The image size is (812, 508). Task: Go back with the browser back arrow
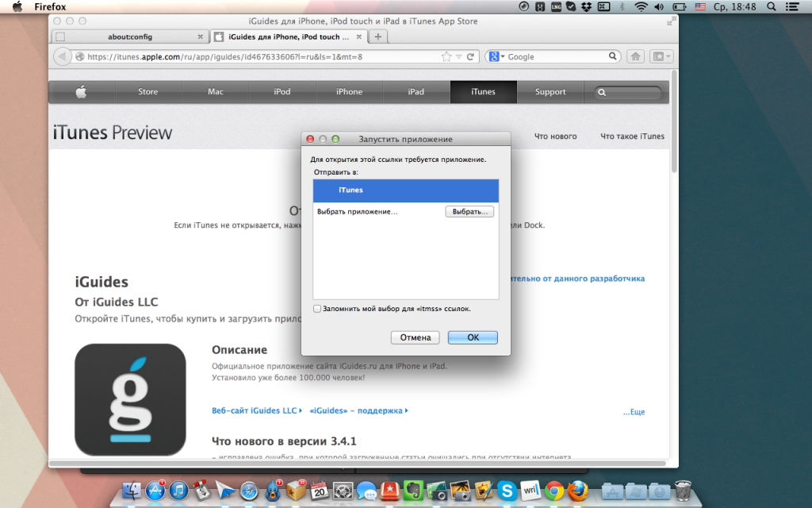(x=62, y=56)
